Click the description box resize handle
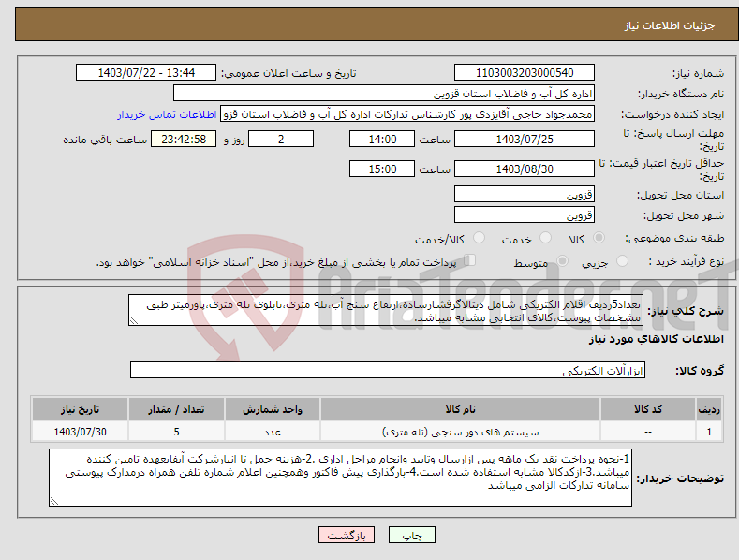Viewport: 739px width, 560px height. pyautogui.click(x=134, y=320)
